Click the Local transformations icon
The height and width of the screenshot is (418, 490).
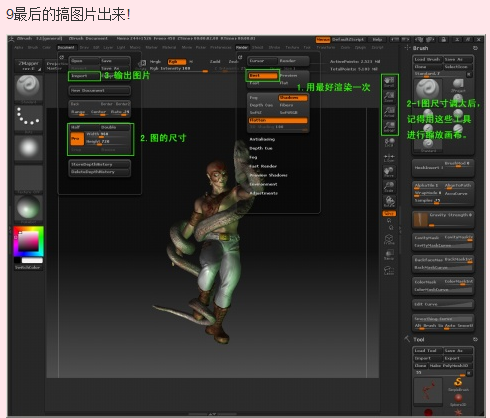coord(389,142)
